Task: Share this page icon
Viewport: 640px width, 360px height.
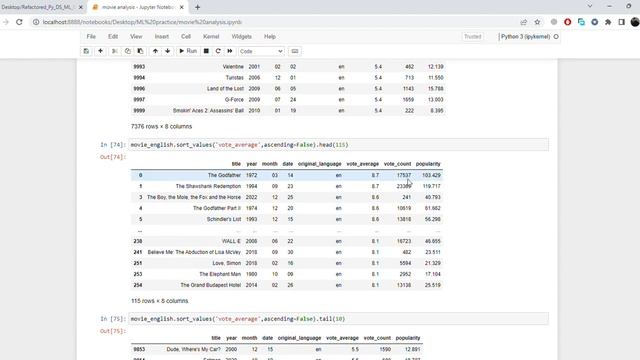Action: 524,22
